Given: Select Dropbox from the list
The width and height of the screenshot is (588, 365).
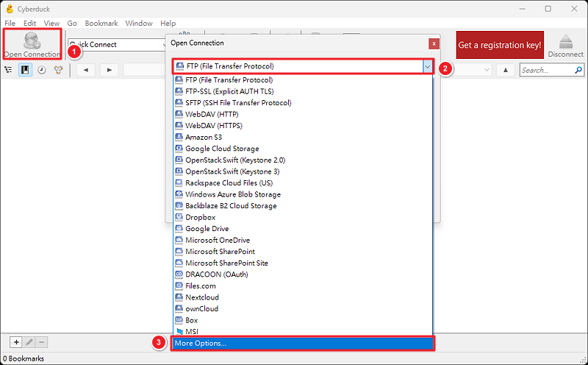Looking at the screenshot, I should 303,217.
